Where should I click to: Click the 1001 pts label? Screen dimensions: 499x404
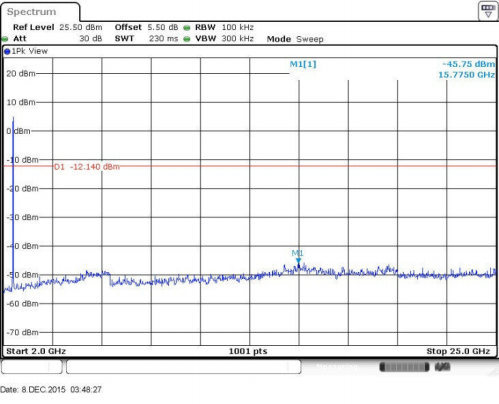point(248,351)
